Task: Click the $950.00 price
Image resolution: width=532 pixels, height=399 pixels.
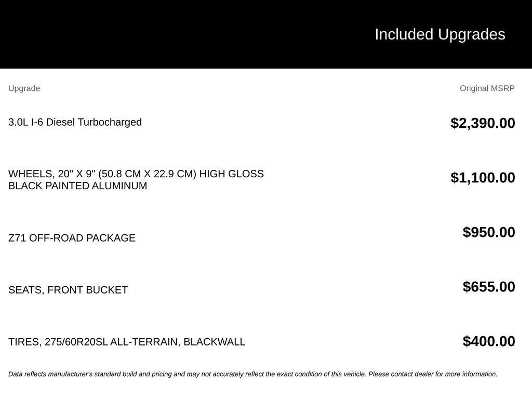Action: tap(488, 232)
